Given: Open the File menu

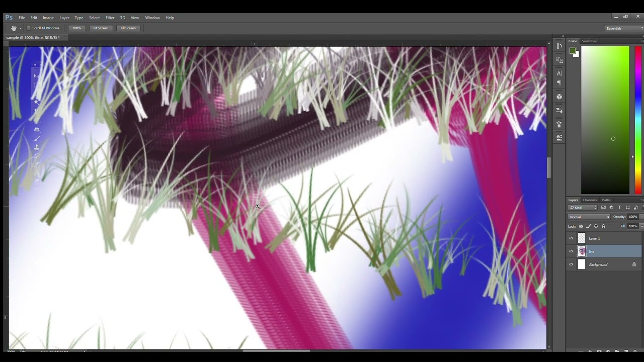Looking at the screenshot, I should click(22, 18).
